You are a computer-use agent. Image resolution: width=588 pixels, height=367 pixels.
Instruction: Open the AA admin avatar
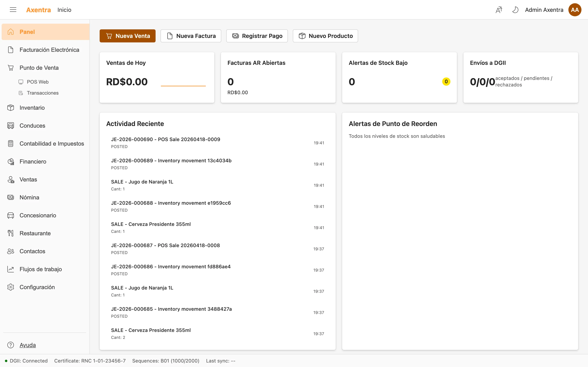click(x=575, y=9)
